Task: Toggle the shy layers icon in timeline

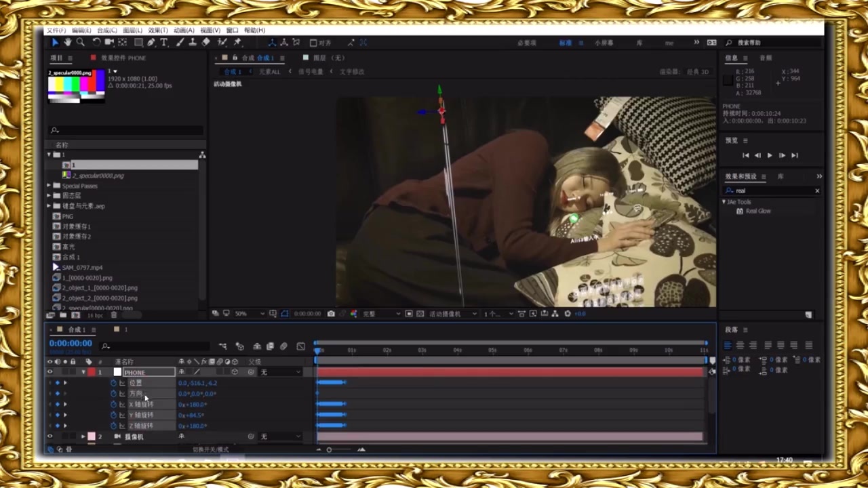Action: [x=257, y=346]
